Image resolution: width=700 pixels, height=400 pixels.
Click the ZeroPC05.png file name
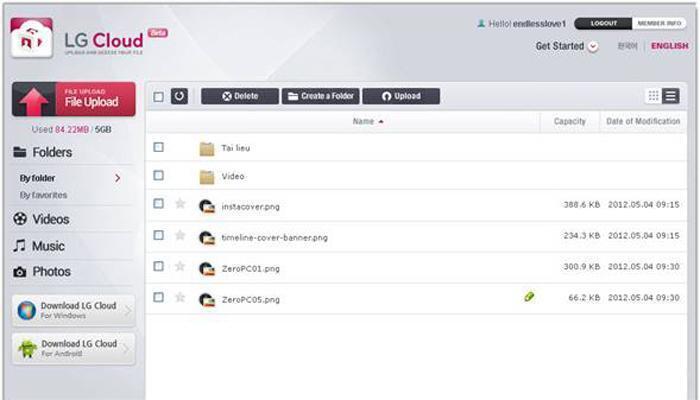(x=250, y=300)
